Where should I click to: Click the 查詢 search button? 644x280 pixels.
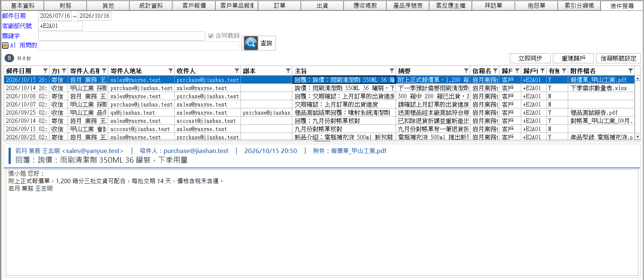point(259,43)
